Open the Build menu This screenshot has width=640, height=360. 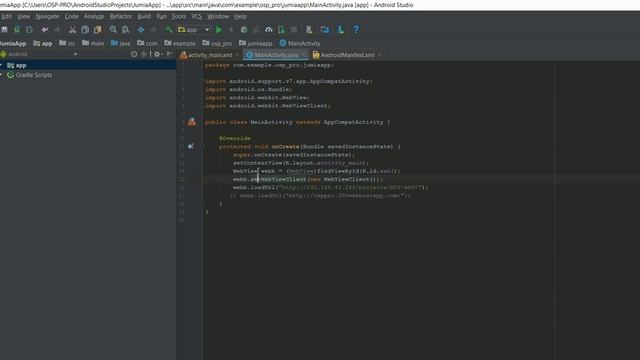tap(144, 16)
